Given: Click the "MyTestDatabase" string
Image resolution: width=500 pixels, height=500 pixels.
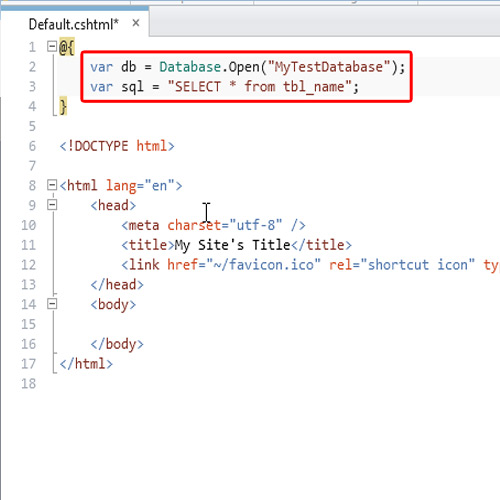Looking at the screenshot, I should [329, 67].
